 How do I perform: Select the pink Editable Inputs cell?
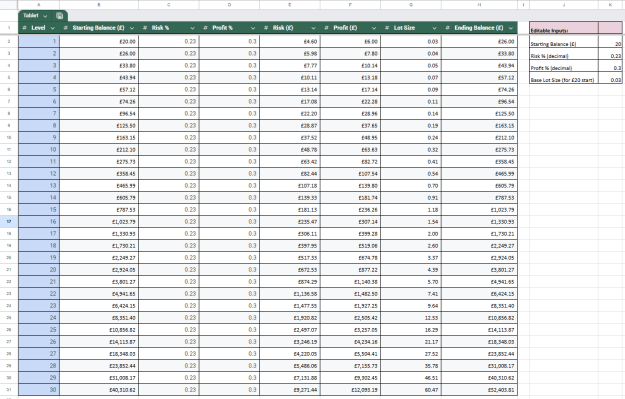564,28
